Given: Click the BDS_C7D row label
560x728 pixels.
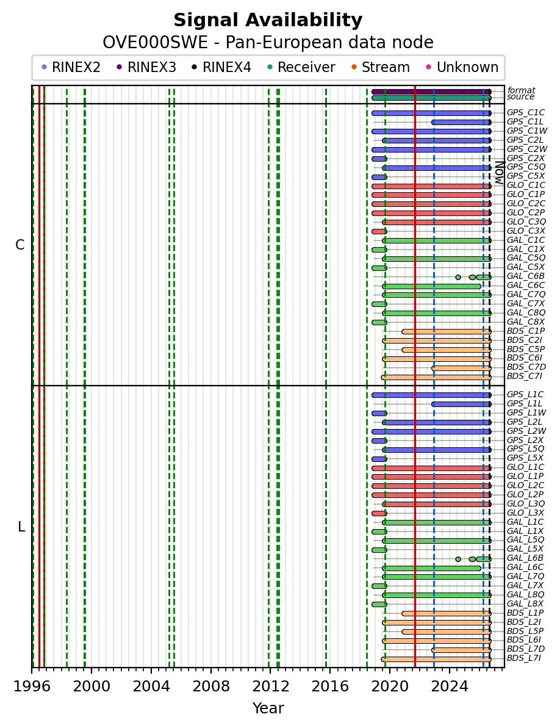Looking at the screenshot, I should (526, 367).
